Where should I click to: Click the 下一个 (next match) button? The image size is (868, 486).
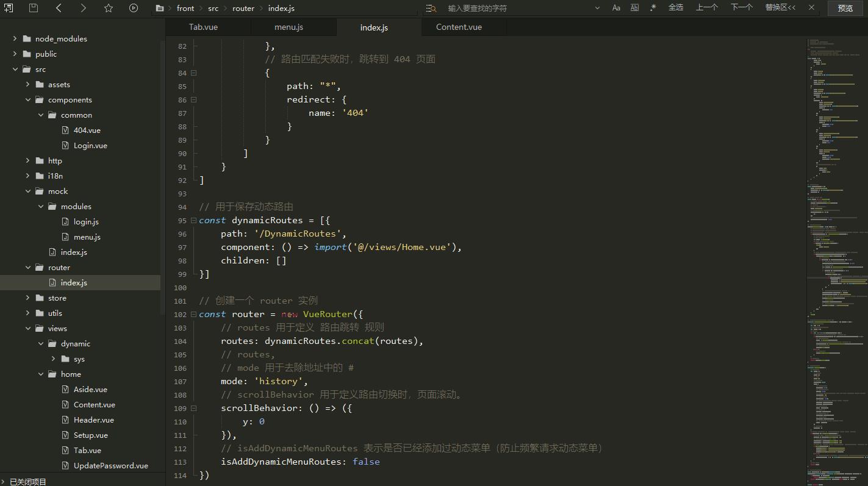[742, 7]
